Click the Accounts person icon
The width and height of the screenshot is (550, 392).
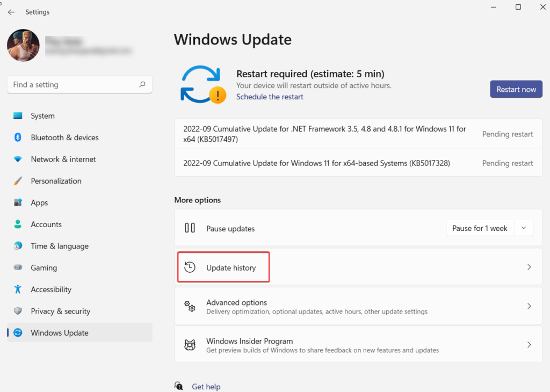(18, 224)
